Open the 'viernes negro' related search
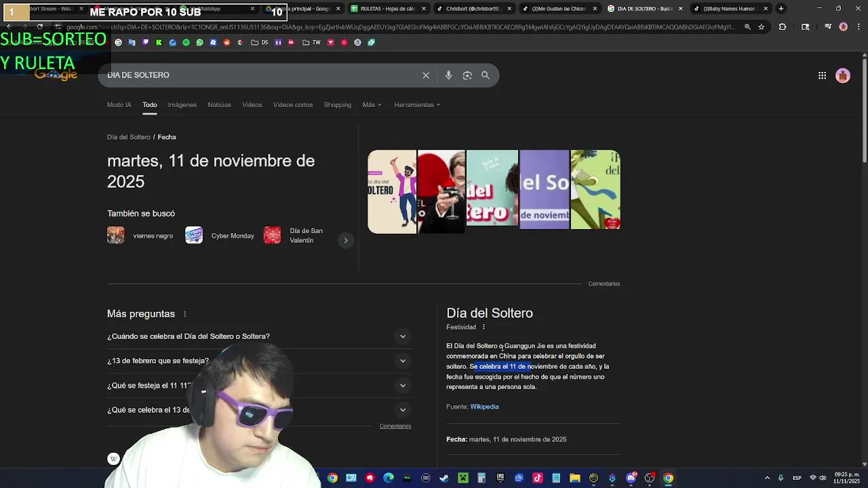The image size is (868, 488). (140, 236)
